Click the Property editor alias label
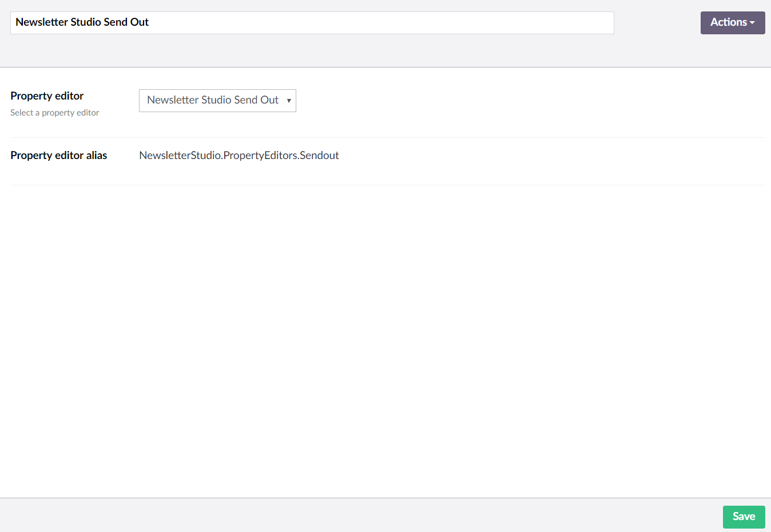This screenshot has height=532, width=771. click(x=59, y=156)
